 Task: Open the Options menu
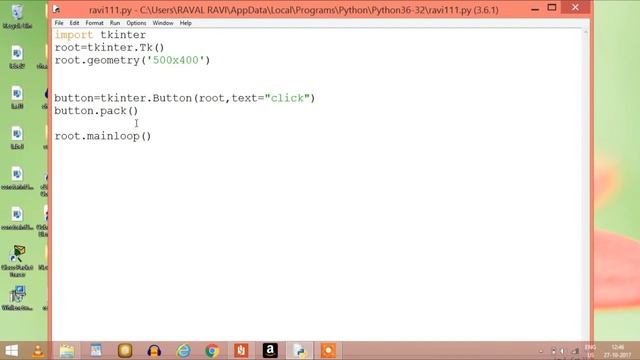(136, 23)
